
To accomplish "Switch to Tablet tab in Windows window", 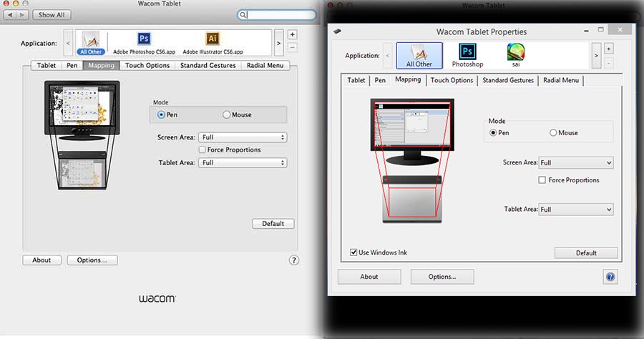I will coord(356,80).
